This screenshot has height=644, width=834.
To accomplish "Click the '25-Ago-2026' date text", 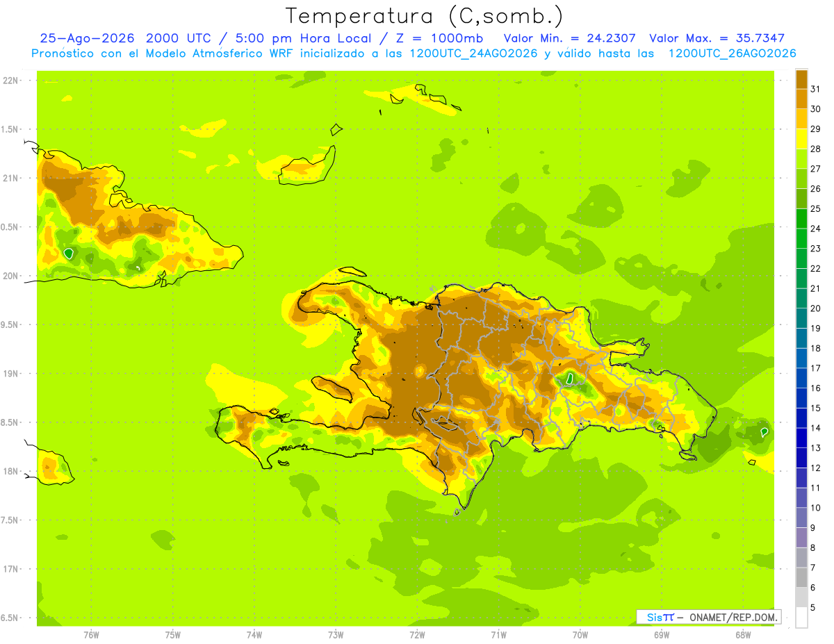I will pos(87,38).
